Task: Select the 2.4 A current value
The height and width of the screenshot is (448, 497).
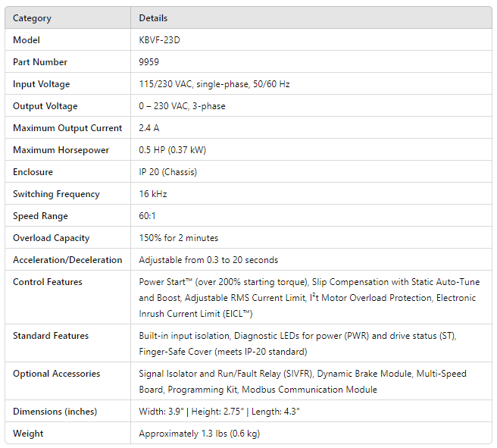Action: (149, 128)
